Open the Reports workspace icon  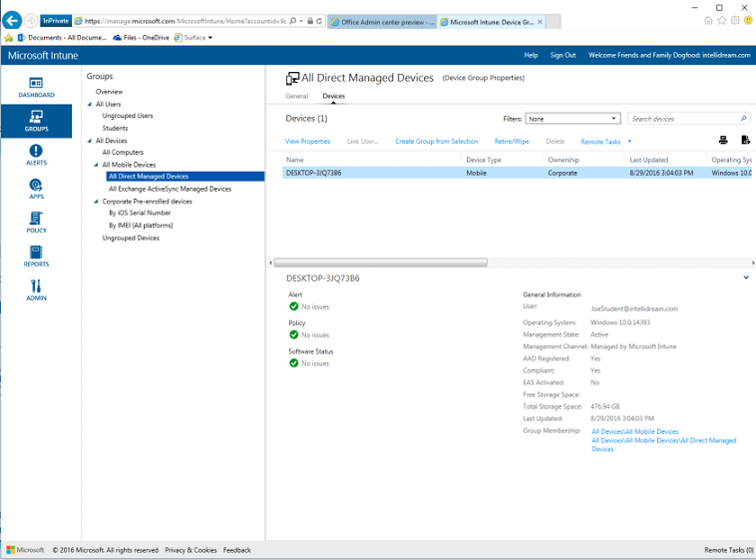tap(36, 256)
